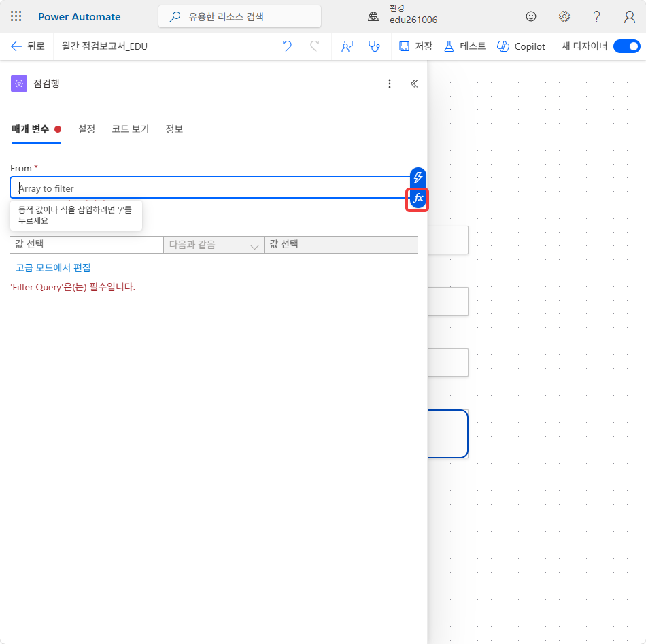This screenshot has height=644, width=646.
Task: Click the left 값 선택 field
Action: [86, 245]
